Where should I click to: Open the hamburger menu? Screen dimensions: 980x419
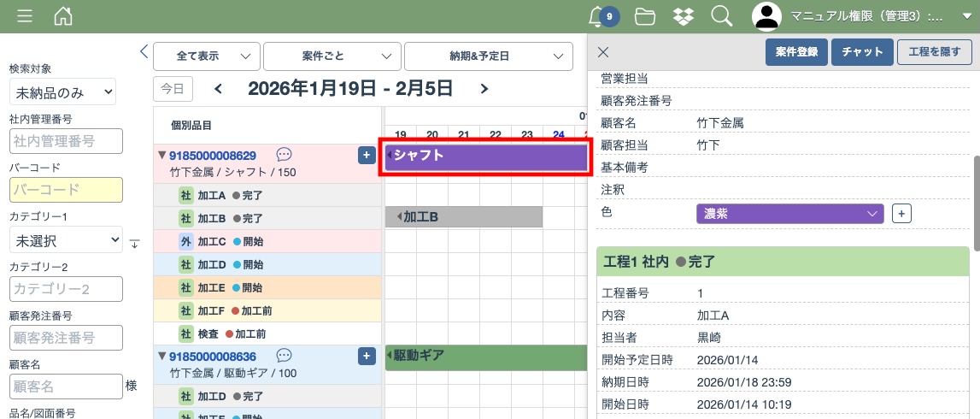pyautogui.click(x=25, y=16)
